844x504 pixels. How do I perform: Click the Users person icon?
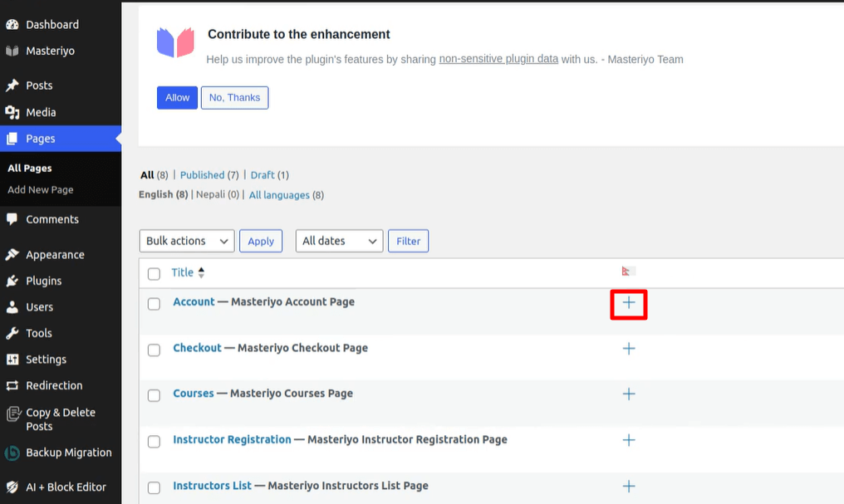[x=12, y=307]
